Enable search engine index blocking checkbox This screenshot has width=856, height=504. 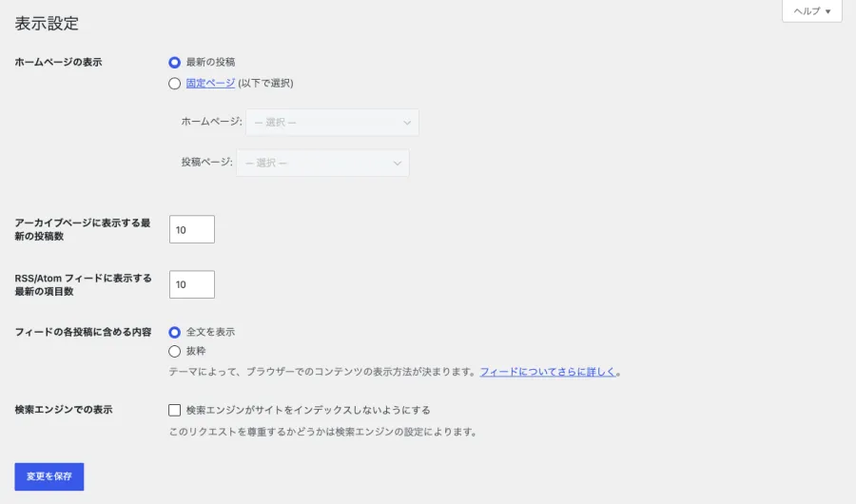pos(174,410)
